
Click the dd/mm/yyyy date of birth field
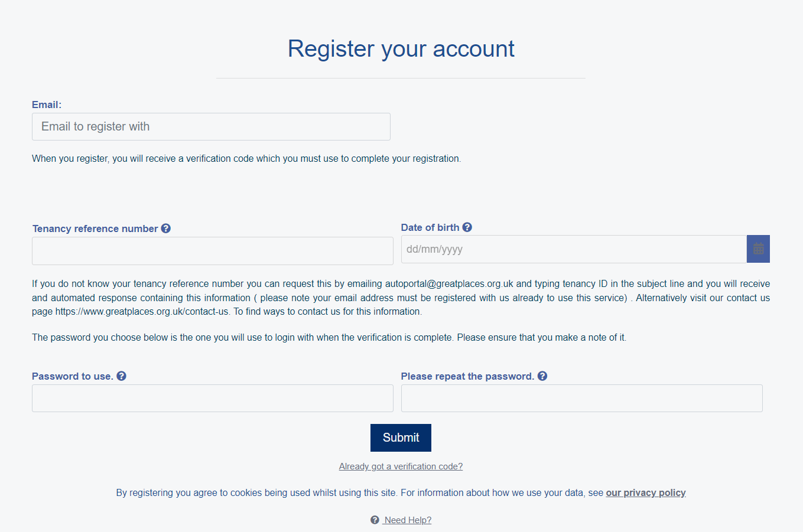point(573,249)
